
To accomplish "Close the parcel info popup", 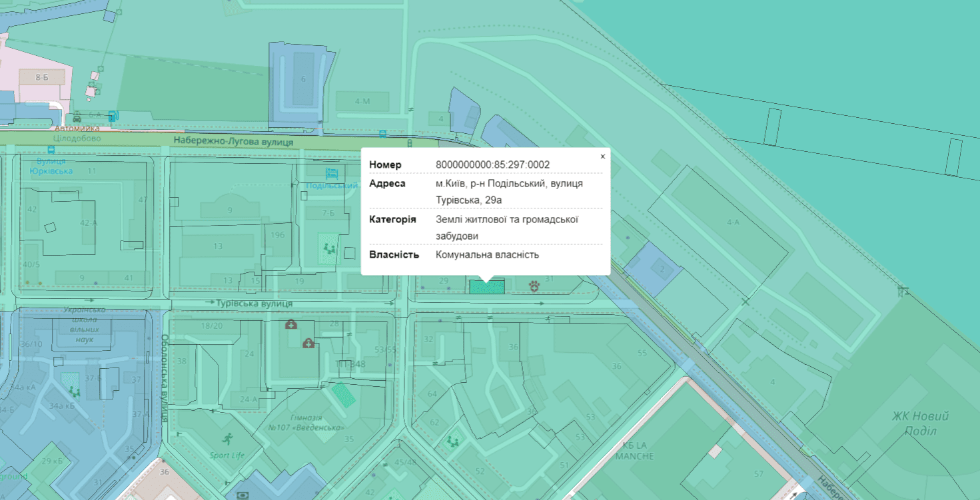I will pyautogui.click(x=602, y=156).
